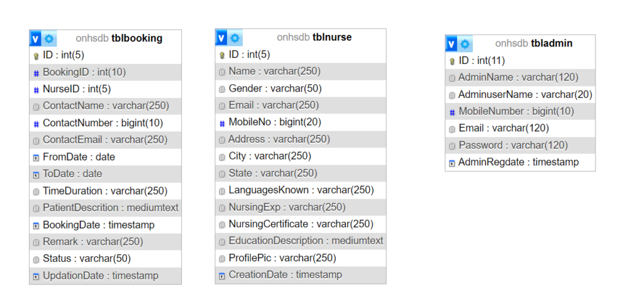Screen dimensions: 644x304
Task: Open the gear options icon on tblbooking
Action: point(50,39)
